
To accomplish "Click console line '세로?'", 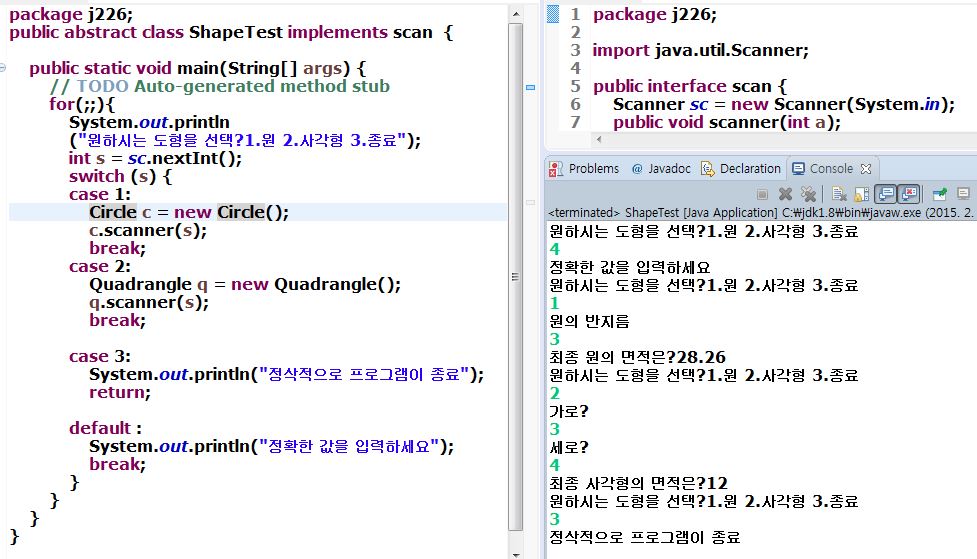I will 568,447.
